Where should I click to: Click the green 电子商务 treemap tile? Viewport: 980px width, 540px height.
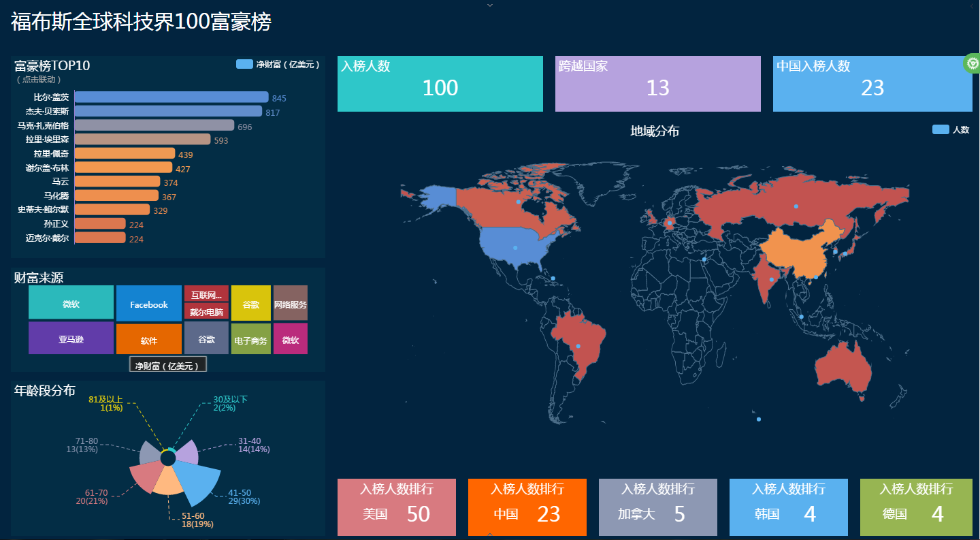tap(251, 339)
